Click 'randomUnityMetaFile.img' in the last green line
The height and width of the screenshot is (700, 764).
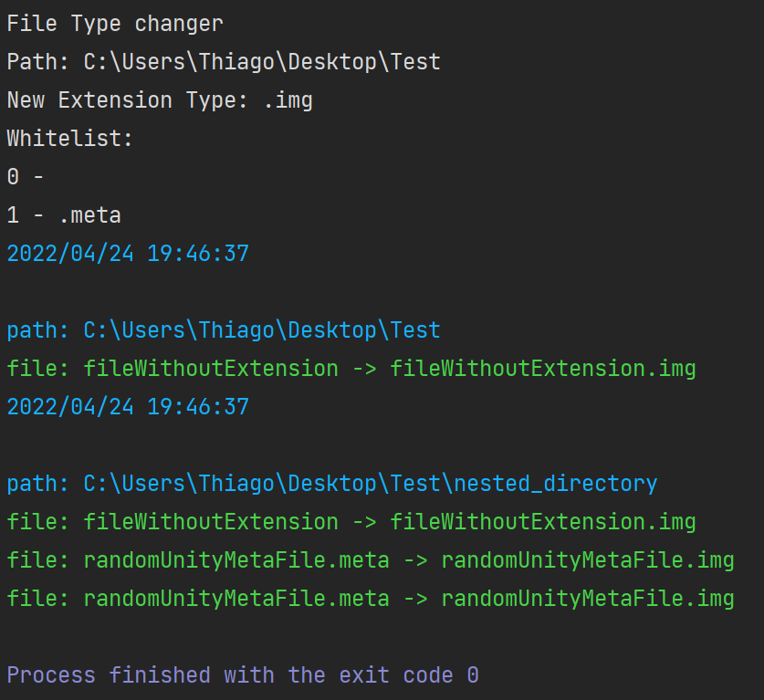tap(588, 599)
